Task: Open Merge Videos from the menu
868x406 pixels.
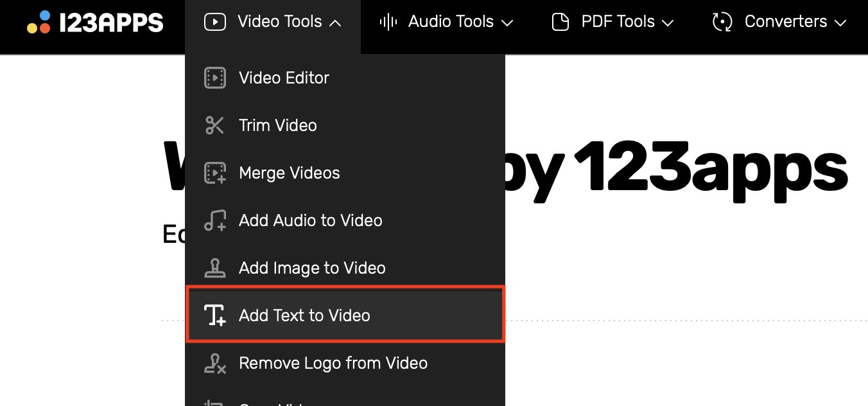Action: pyautogui.click(x=289, y=173)
